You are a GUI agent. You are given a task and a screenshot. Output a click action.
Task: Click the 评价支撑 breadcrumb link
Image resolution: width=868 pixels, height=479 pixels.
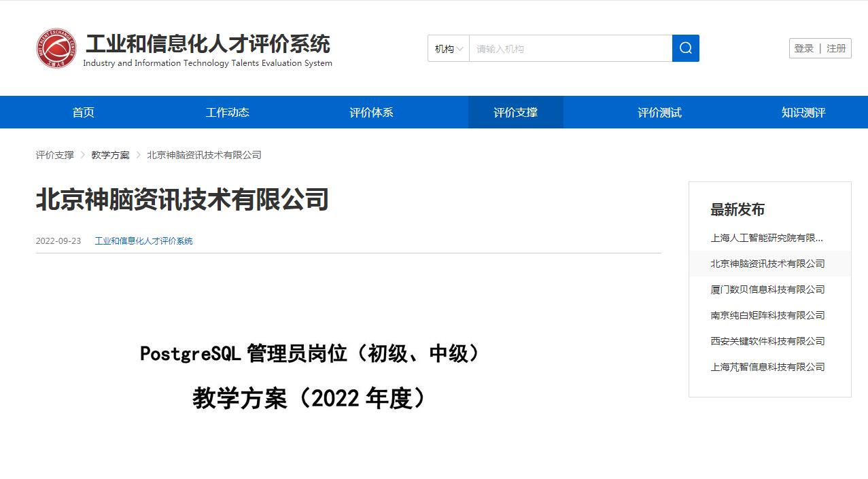[x=55, y=155]
